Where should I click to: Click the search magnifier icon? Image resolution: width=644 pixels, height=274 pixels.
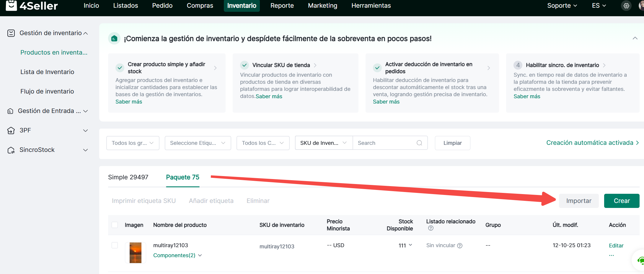[419, 143]
